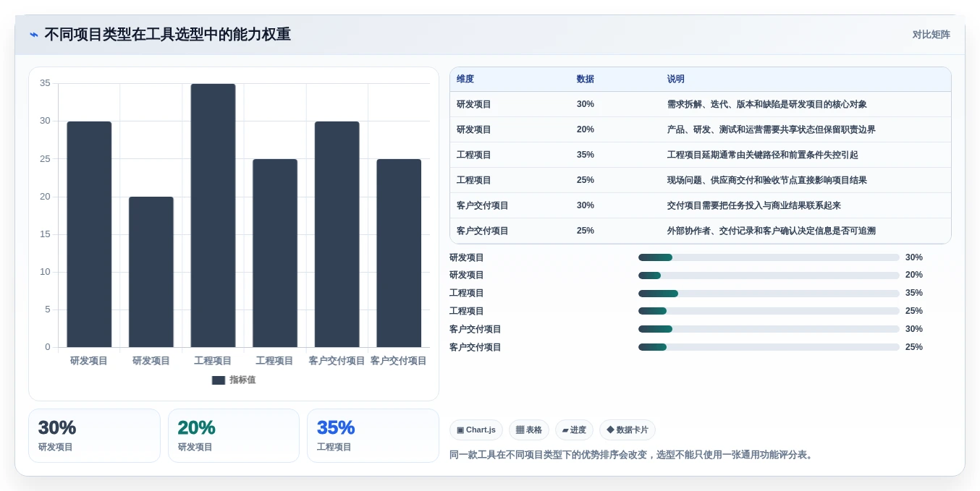This screenshot has width=980, height=491.
Task: Click the 工程项目 progress bar showing 35%
Action: coord(769,294)
